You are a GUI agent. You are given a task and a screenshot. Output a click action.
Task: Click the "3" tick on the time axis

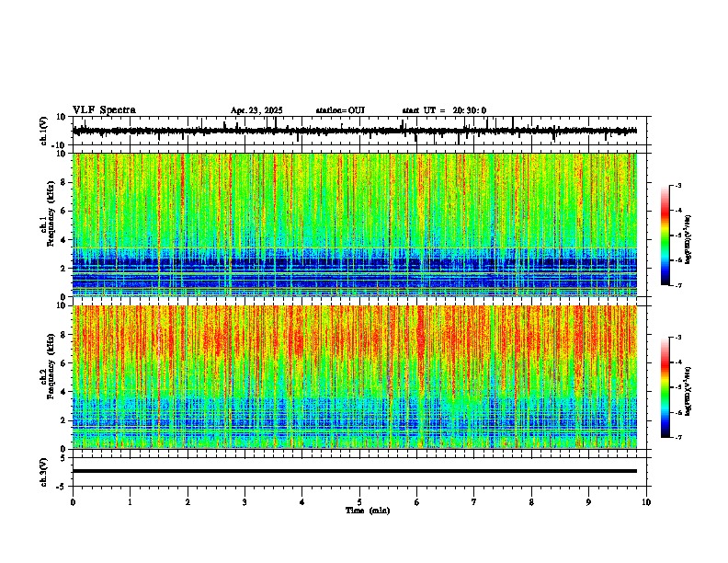[x=245, y=502]
